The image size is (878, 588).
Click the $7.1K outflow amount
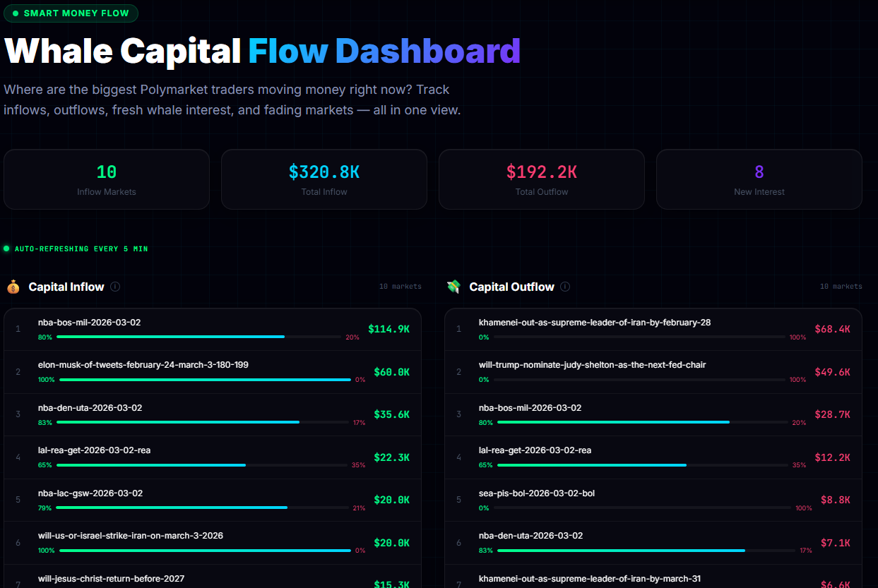coord(836,543)
